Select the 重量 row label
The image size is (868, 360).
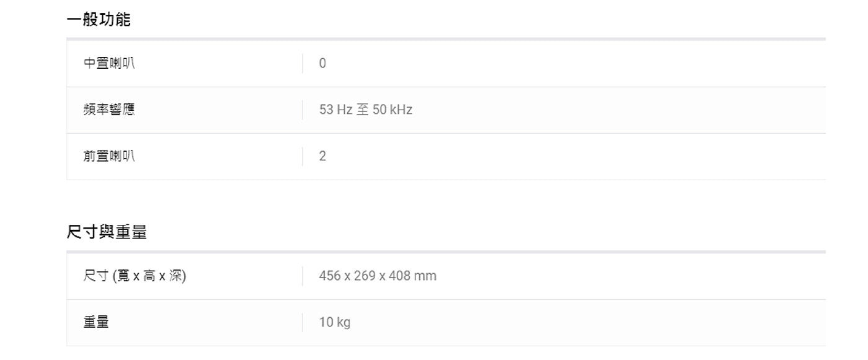96,322
